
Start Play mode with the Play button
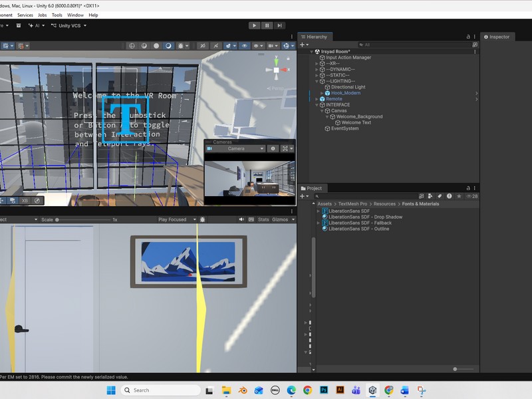(254, 25)
